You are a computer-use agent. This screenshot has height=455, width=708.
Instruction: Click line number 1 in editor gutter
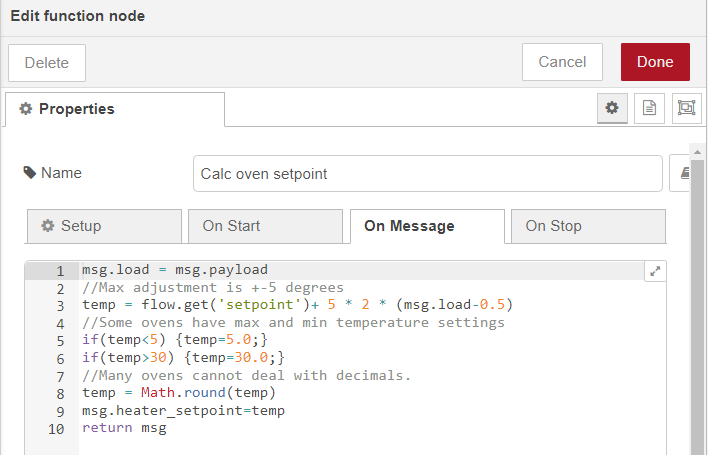[x=60, y=271]
